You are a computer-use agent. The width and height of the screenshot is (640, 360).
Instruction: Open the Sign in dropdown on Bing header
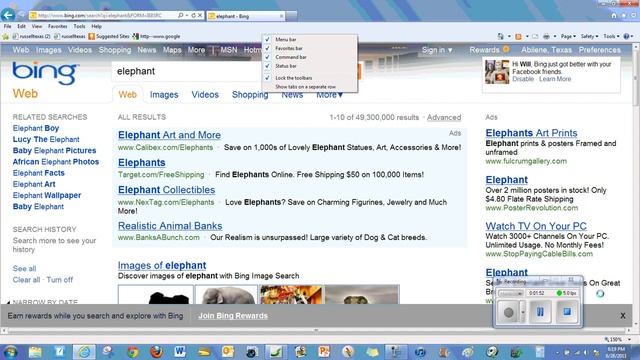point(437,50)
